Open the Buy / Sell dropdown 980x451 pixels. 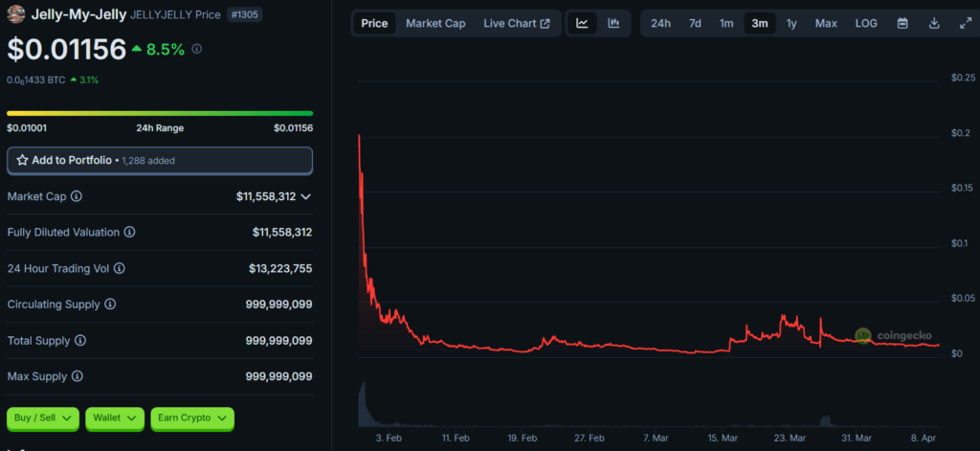[43, 418]
